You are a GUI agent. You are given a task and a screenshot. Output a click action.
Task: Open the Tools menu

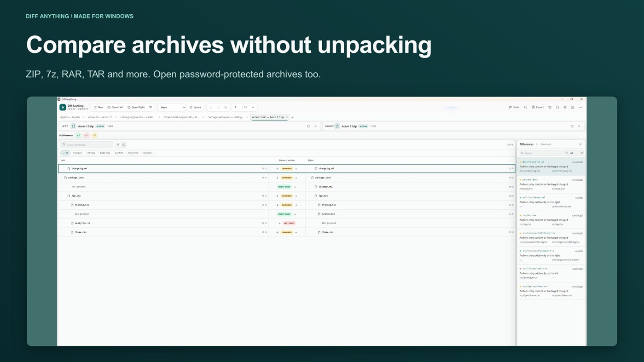coord(514,107)
